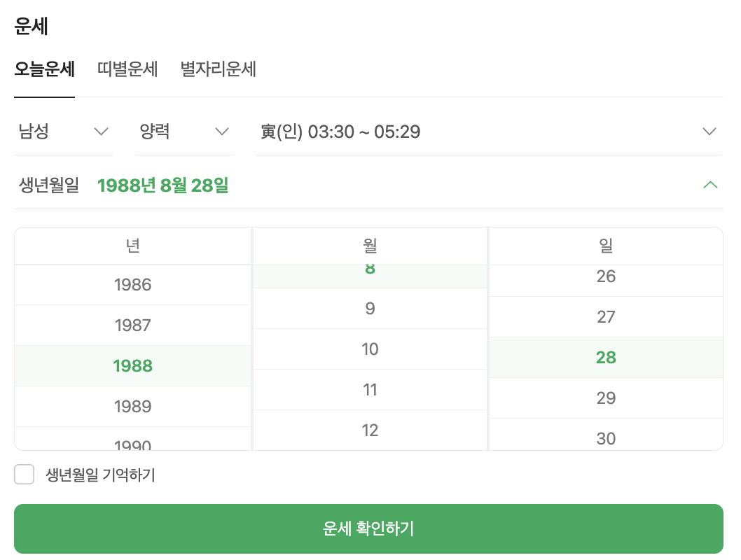Switch to the 띠별운세 tab

(x=127, y=70)
